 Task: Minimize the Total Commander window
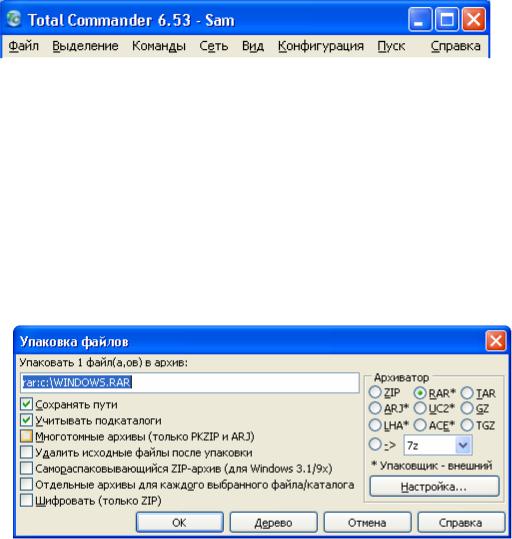[x=420, y=19]
